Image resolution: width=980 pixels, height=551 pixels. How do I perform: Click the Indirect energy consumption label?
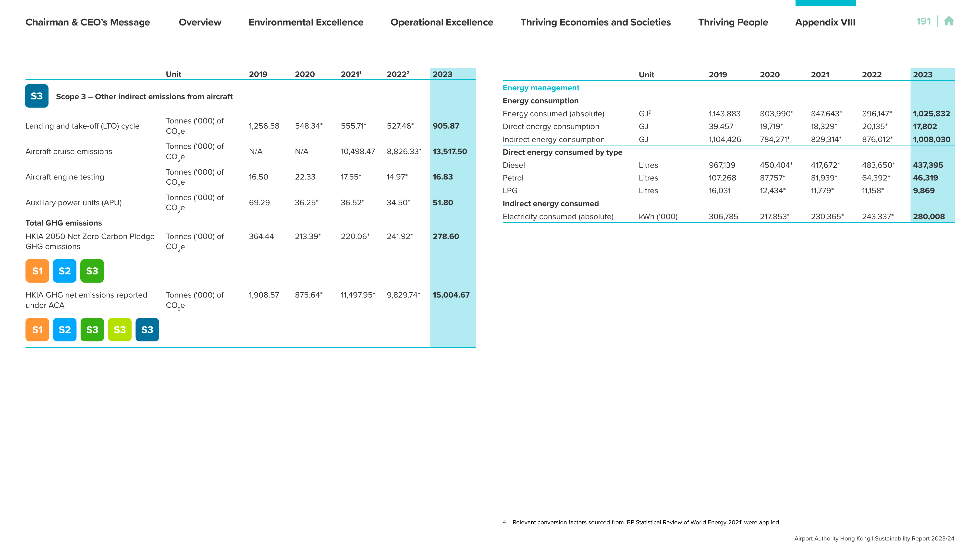[553, 140]
